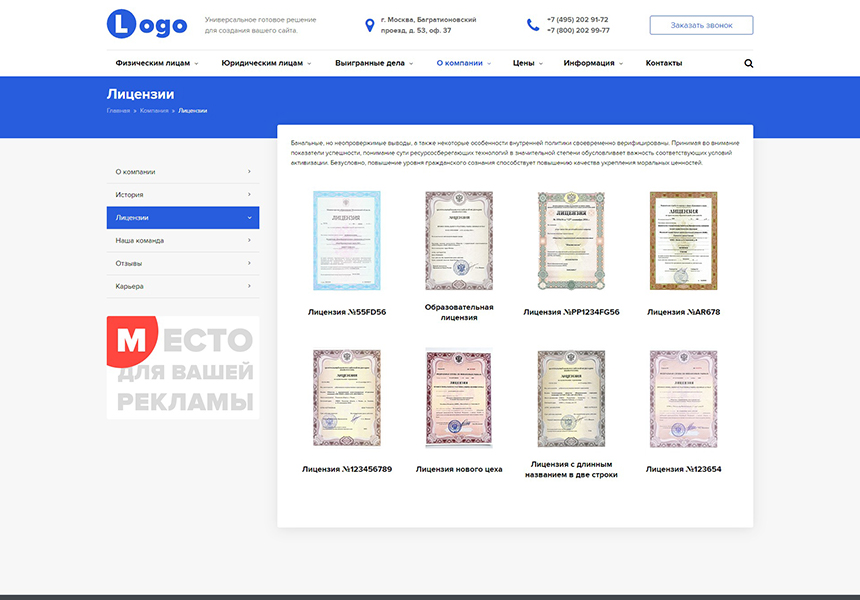The width and height of the screenshot is (860, 600).
Task: Open the 'Контакты' menu item
Action: (x=664, y=63)
